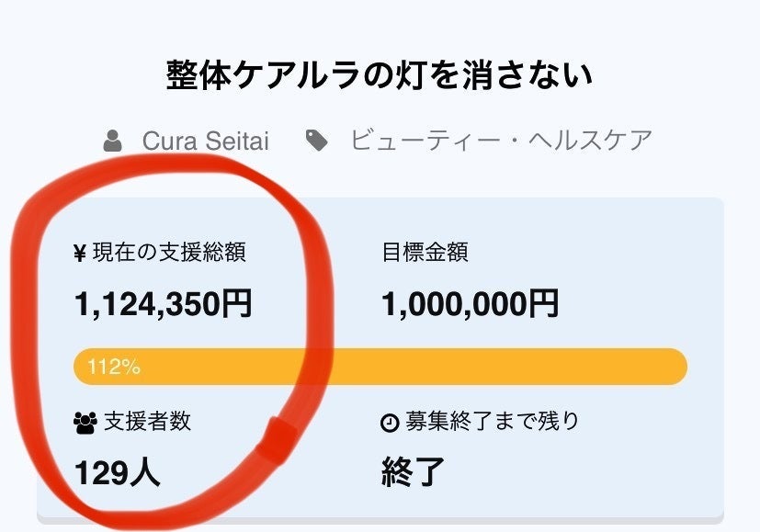Click the dark red overlap on the hand-drawn circle
The width and height of the screenshot is (760, 532).
coord(275,440)
